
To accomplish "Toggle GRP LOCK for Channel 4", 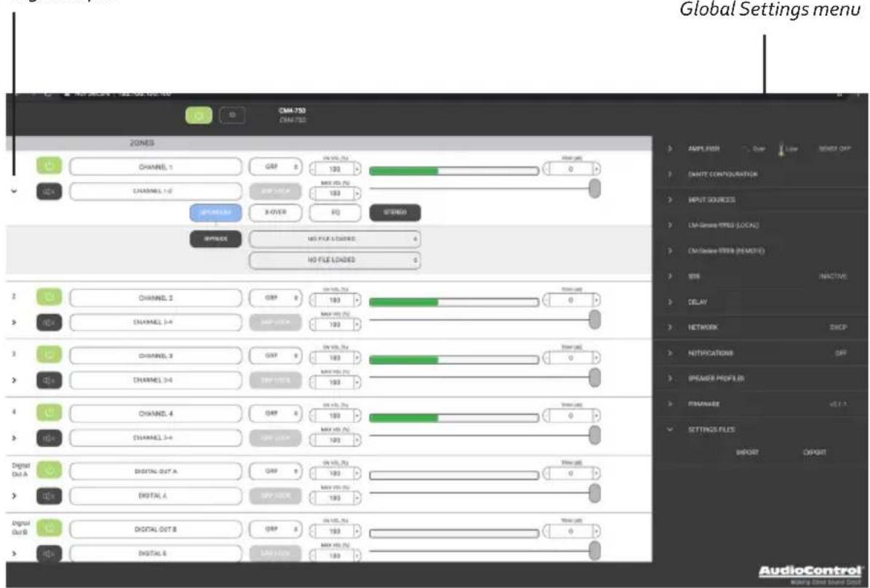I will click(x=275, y=438).
